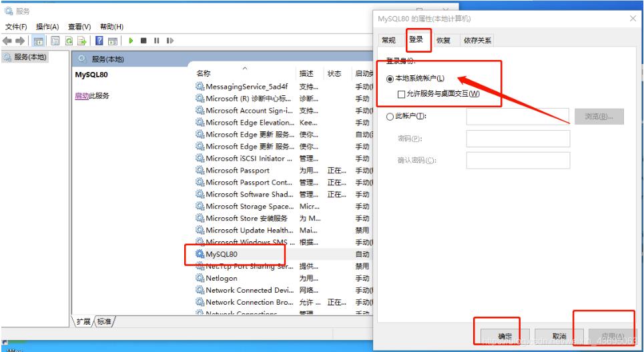Open the 查看(V) menu
This screenshot has height=352, width=644.
click(x=79, y=27)
